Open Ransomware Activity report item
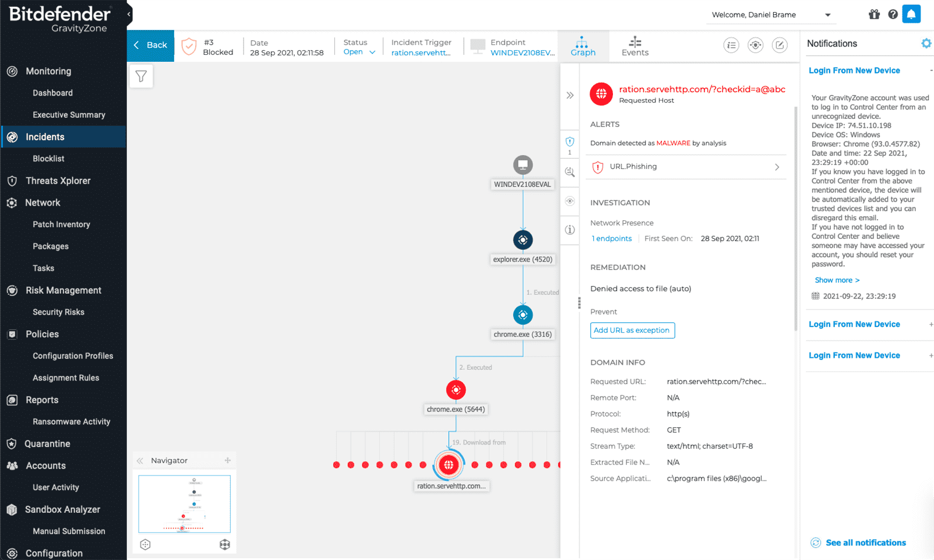 point(71,422)
